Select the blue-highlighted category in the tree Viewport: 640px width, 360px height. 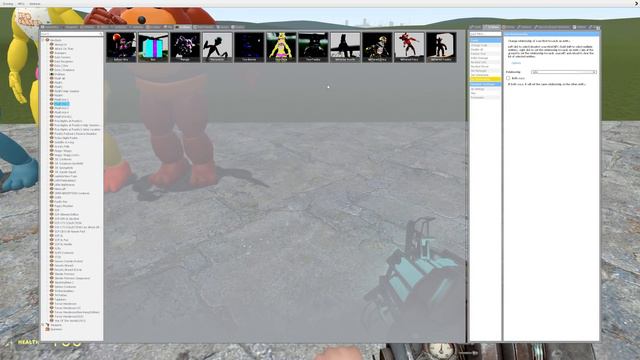pyautogui.click(x=62, y=104)
